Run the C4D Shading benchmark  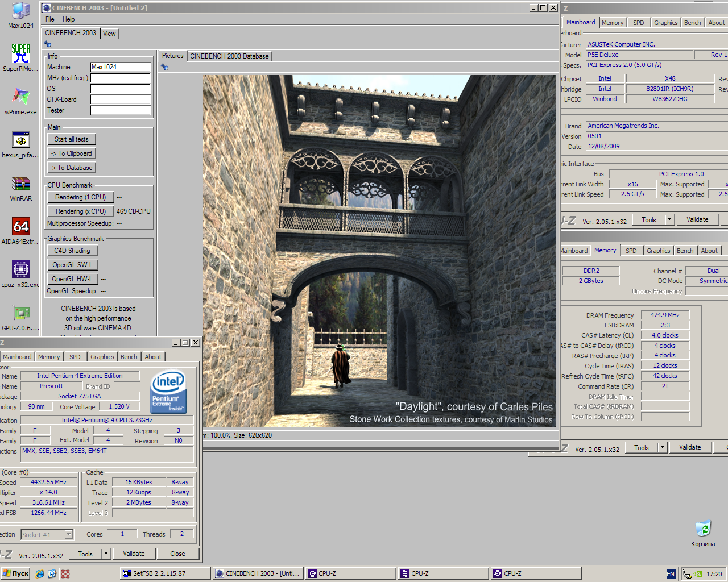point(72,251)
